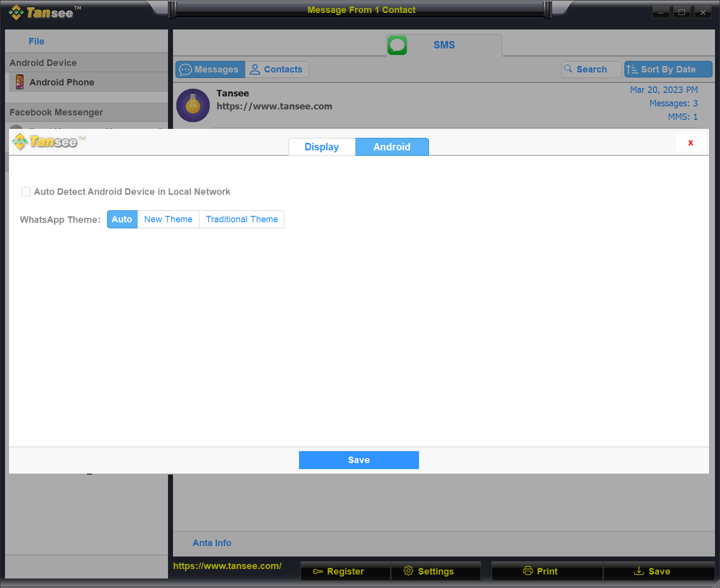Choose Traditional Theme for WhatsApp

[x=242, y=219]
